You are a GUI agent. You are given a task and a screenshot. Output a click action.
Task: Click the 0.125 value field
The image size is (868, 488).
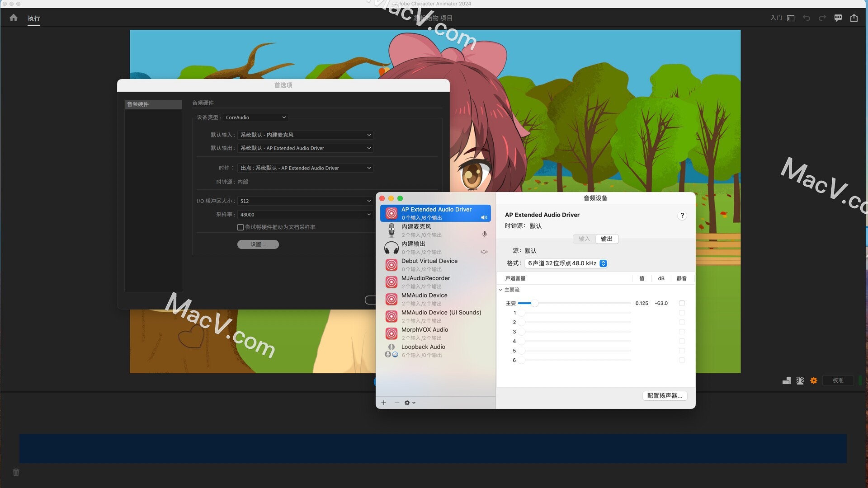click(x=642, y=303)
